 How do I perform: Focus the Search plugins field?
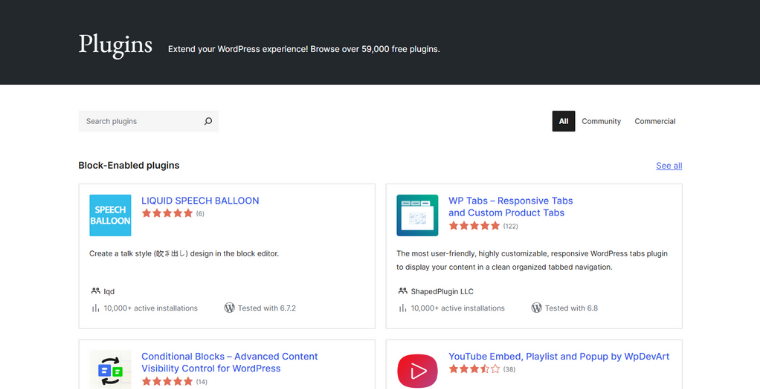click(148, 121)
